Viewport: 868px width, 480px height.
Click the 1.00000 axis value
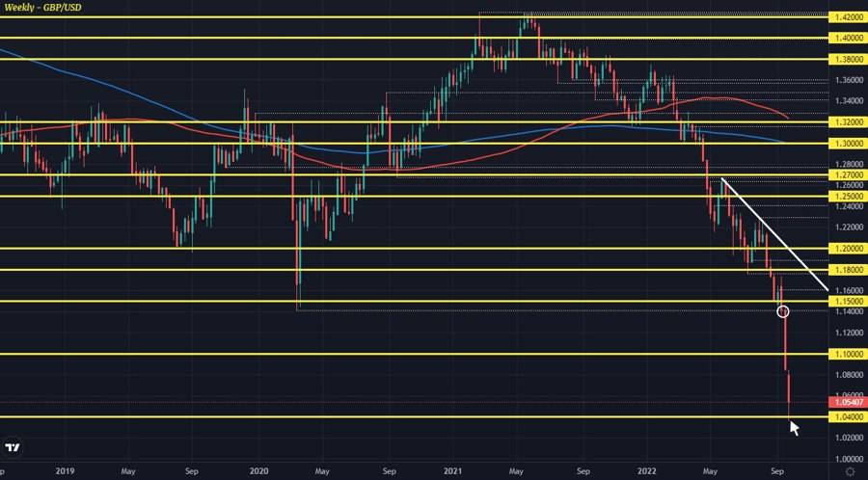[848, 459]
